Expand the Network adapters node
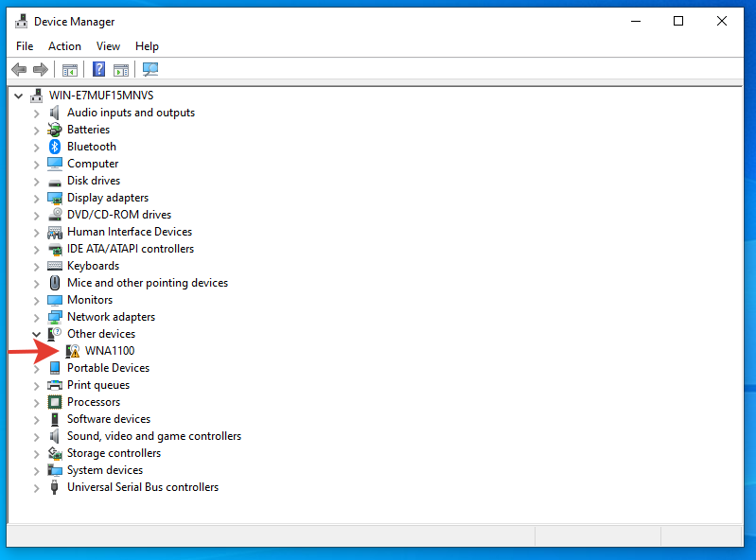The image size is (756, 560). click(36, 317)
